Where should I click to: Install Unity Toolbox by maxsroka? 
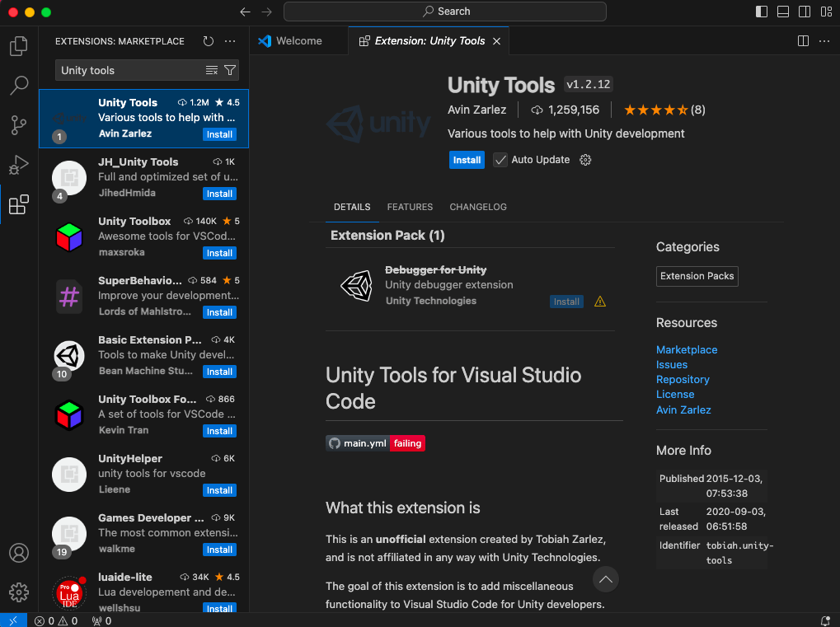click(x=219, y=253)
